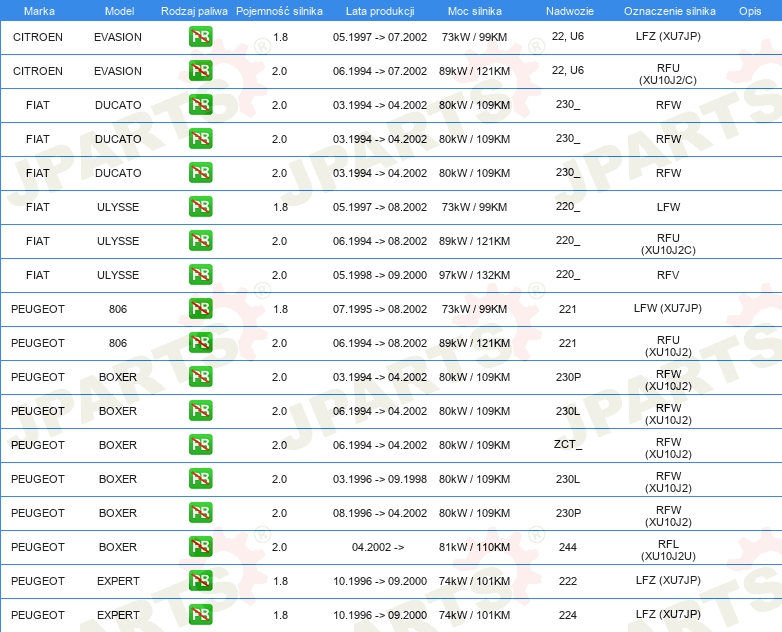Select the date cell '03.1996 -> 09.1998'

(x=380, y=479)
